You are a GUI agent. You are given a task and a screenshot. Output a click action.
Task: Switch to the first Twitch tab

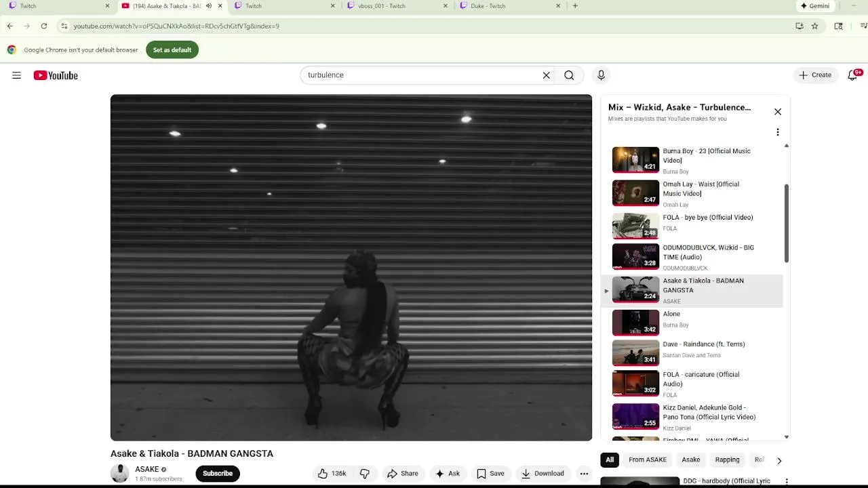58,6
